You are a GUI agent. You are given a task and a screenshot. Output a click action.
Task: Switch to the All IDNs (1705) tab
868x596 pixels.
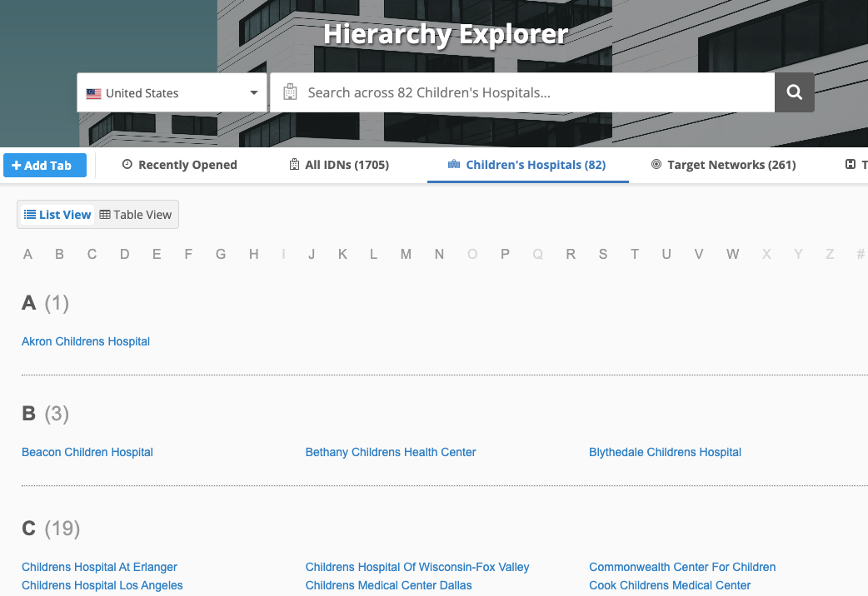(x=339, y=165)
